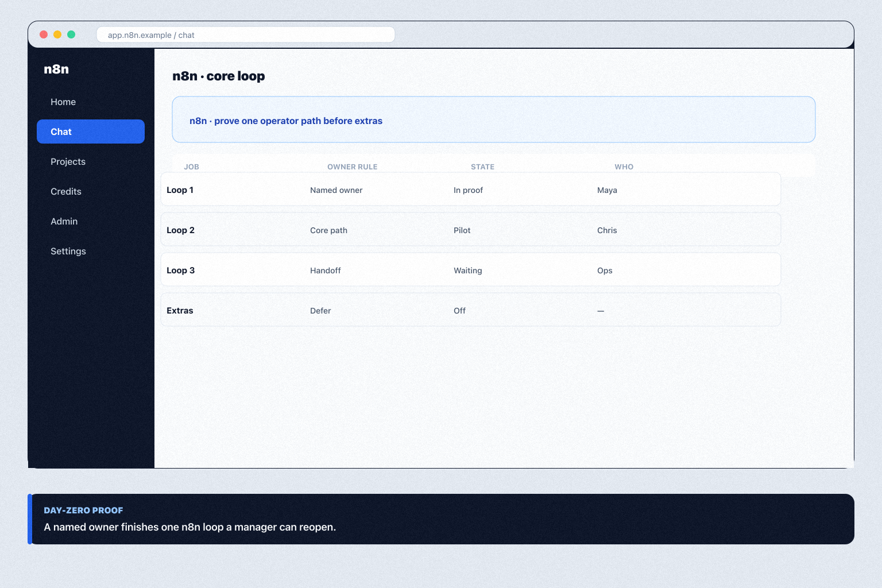Click the 'In proof' state cell
Viewport: 882px width, 588px height.
468,190
